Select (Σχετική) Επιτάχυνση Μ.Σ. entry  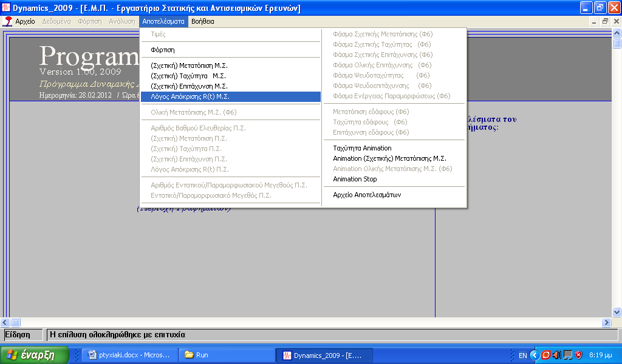230,86
